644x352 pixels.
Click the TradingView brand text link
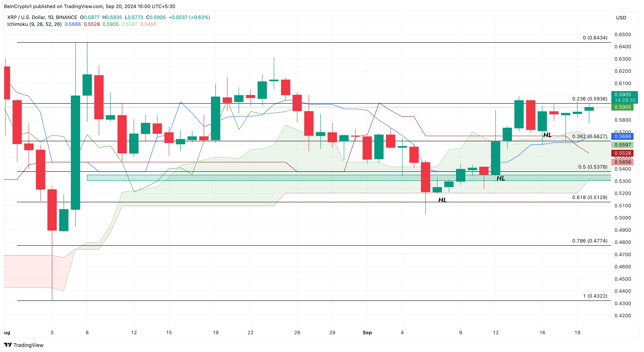point(28,345)
